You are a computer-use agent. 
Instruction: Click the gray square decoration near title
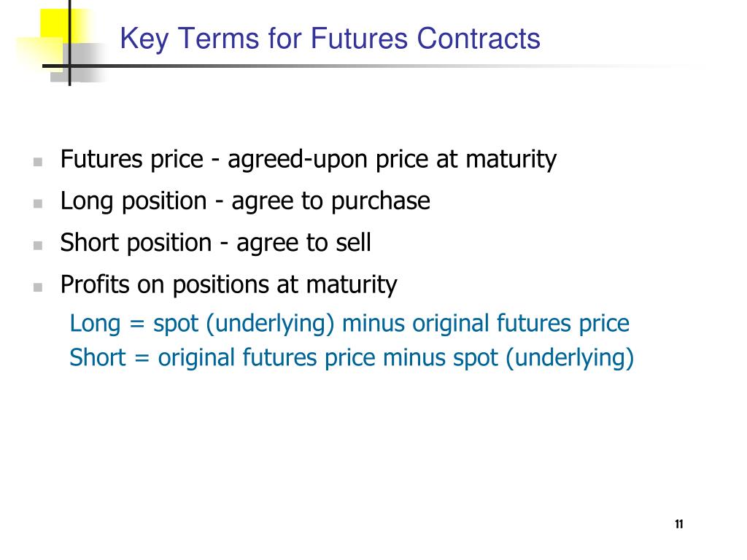87,62
